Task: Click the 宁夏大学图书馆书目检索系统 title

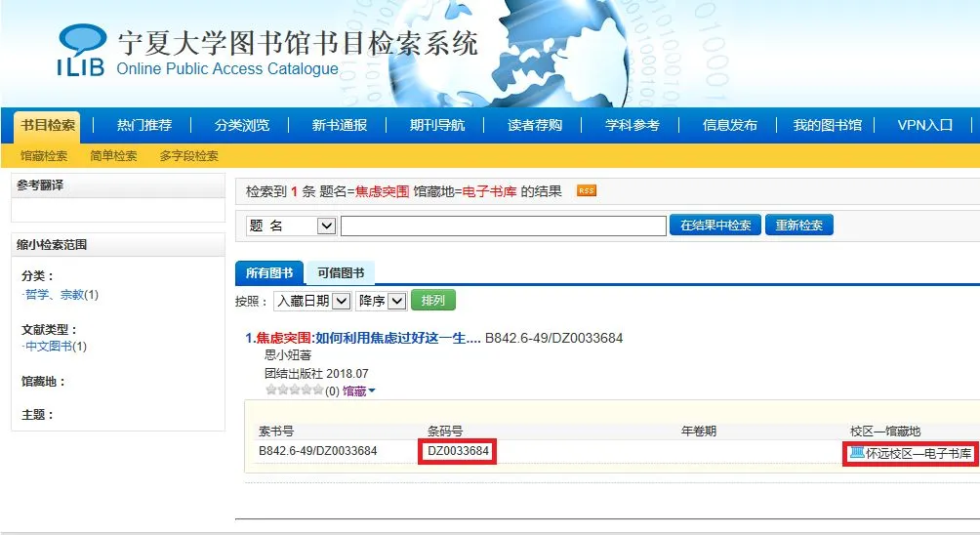Action: (298, 43)
